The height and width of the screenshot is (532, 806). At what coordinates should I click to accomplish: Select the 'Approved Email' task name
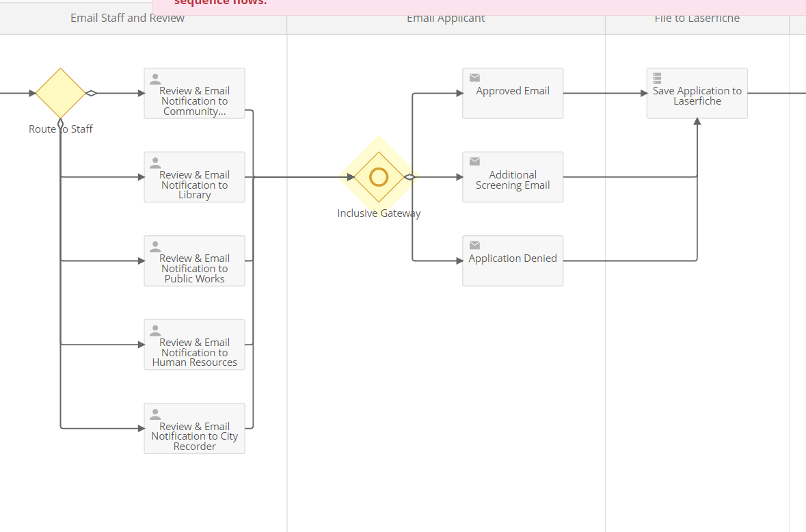(513, 91)
